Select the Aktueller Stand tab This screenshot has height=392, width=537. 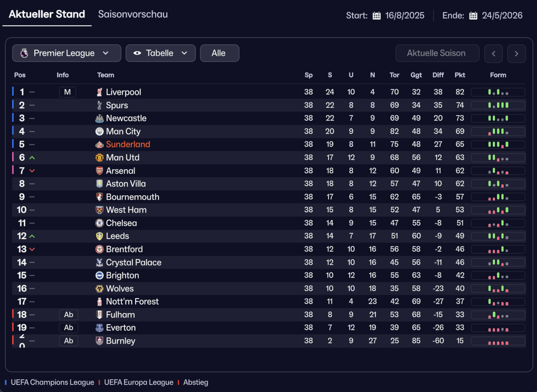coord(47,14)
